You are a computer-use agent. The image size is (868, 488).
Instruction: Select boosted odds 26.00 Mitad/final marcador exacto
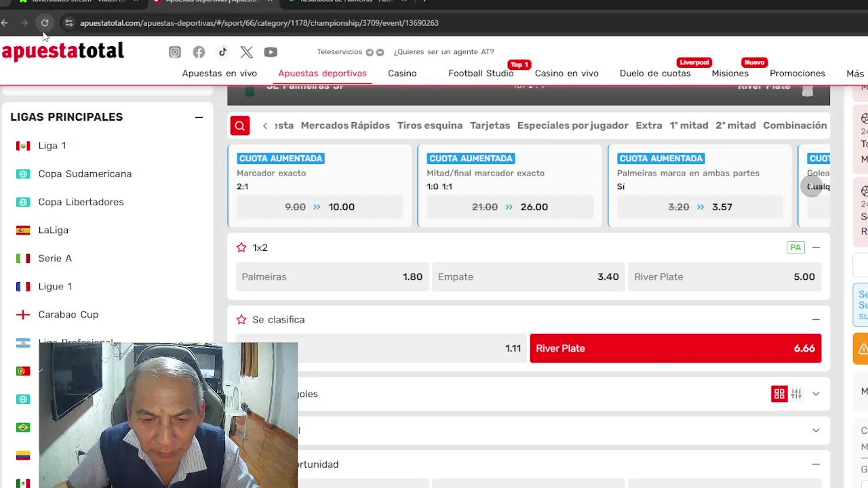510,207
